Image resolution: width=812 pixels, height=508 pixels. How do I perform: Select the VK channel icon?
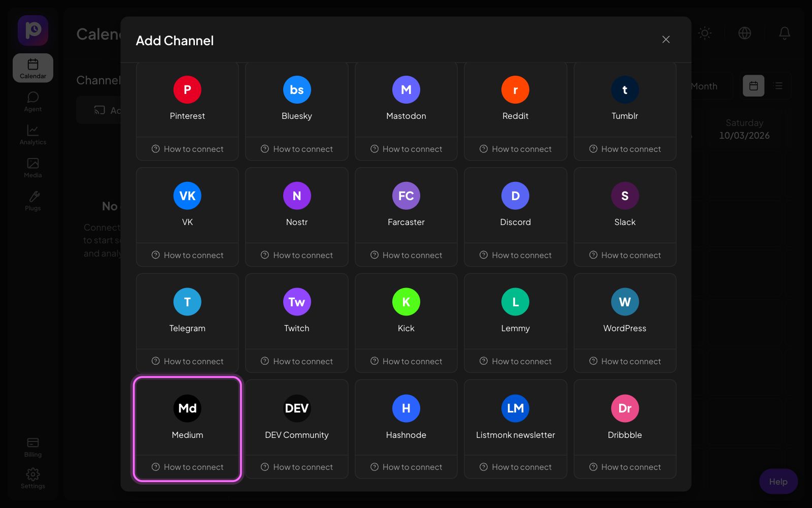pyautogui.click(x=187, y=196)
